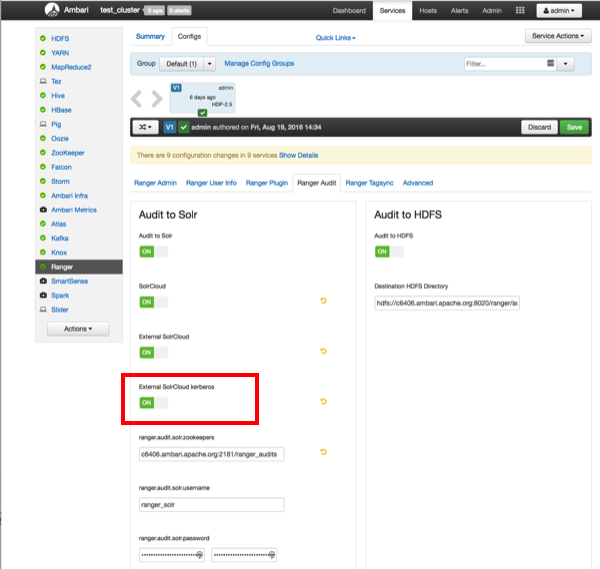Click green checkmark in the dark version bar

(x=184, y=127)
